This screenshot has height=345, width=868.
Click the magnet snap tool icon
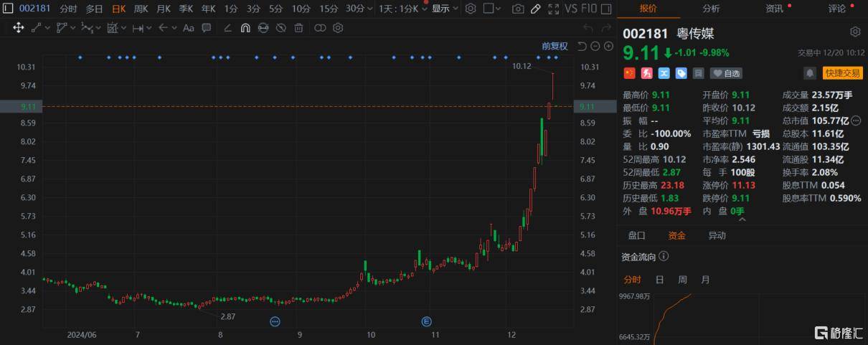pyautogui.click(x=245, y=28)
